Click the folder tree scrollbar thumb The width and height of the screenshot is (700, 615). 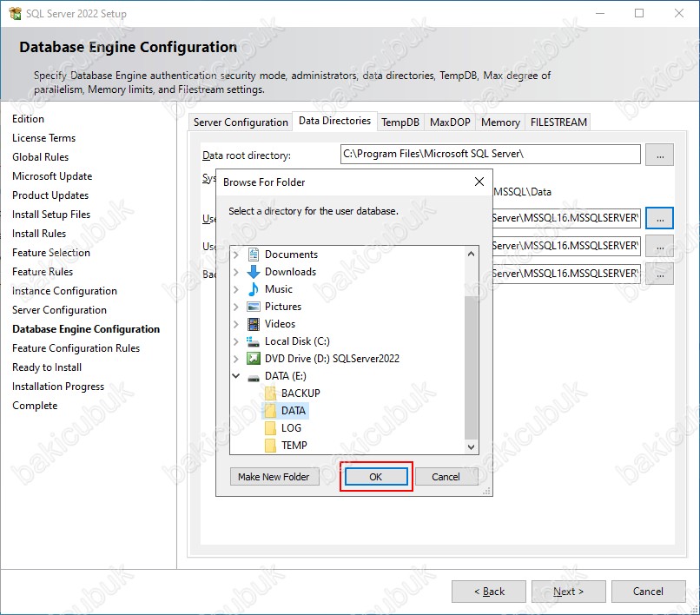pyautogui.click(x=471, y=367)
